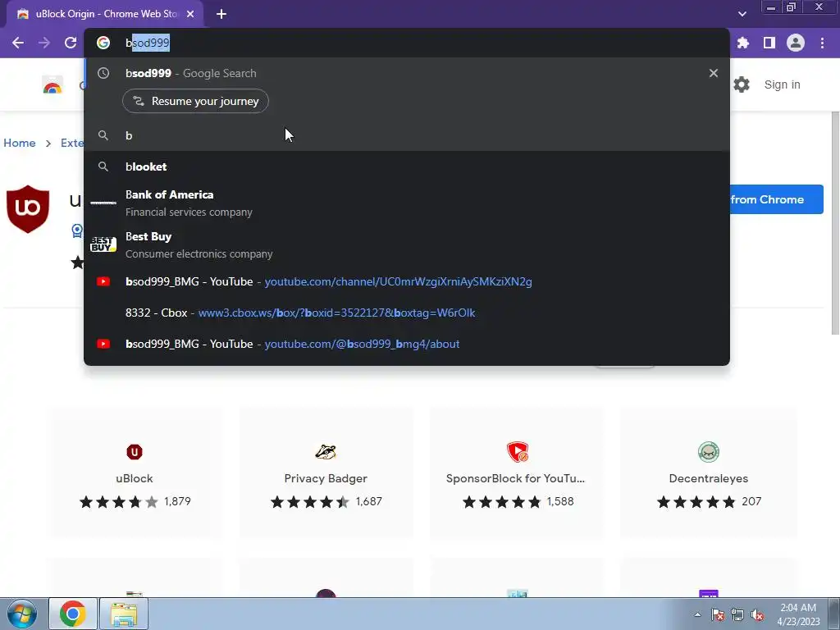The image size is (840, 630).
Task: Click the uBlock extension icon in related
Action: (x=135, y=452)
